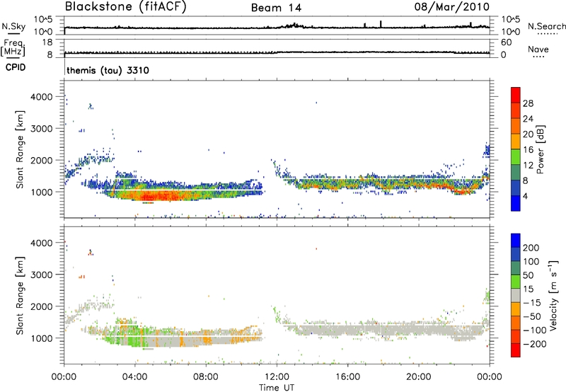Click the '2000' tick on Power panel axis
566x392 pixels.
pyautogui.click(x=42, y=160)
